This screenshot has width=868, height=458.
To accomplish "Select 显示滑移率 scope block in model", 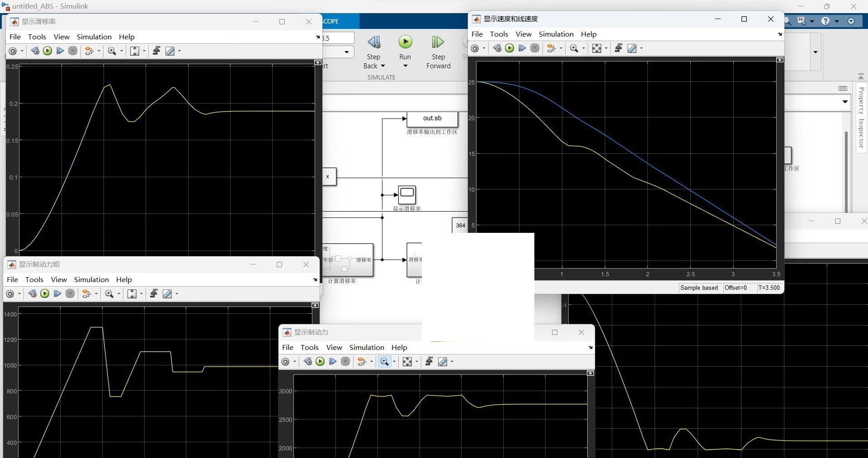I will [x=407, y=195].
